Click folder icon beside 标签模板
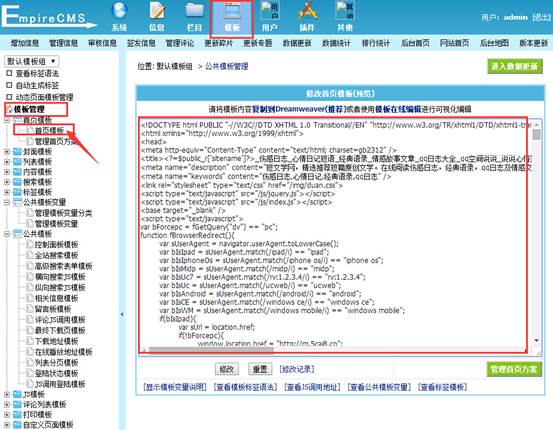 (x=17, y=192)
